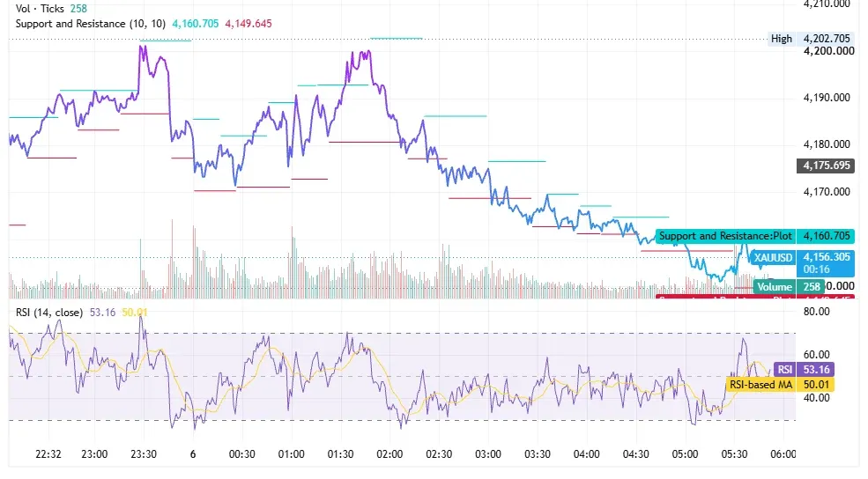This screenshot has width=868, height=479.
Task: Click the 02:30 time axis label
Action: pyautogui.click(x=439, y=454)
